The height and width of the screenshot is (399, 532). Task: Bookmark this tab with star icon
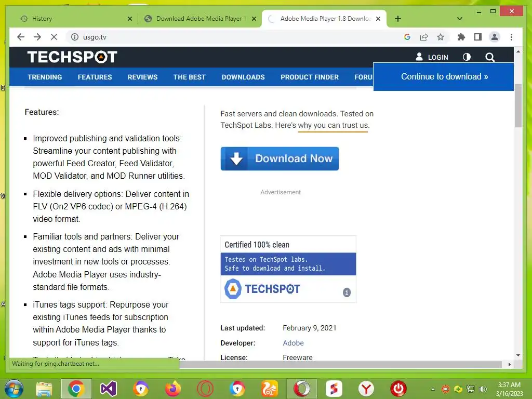[441, 37]
